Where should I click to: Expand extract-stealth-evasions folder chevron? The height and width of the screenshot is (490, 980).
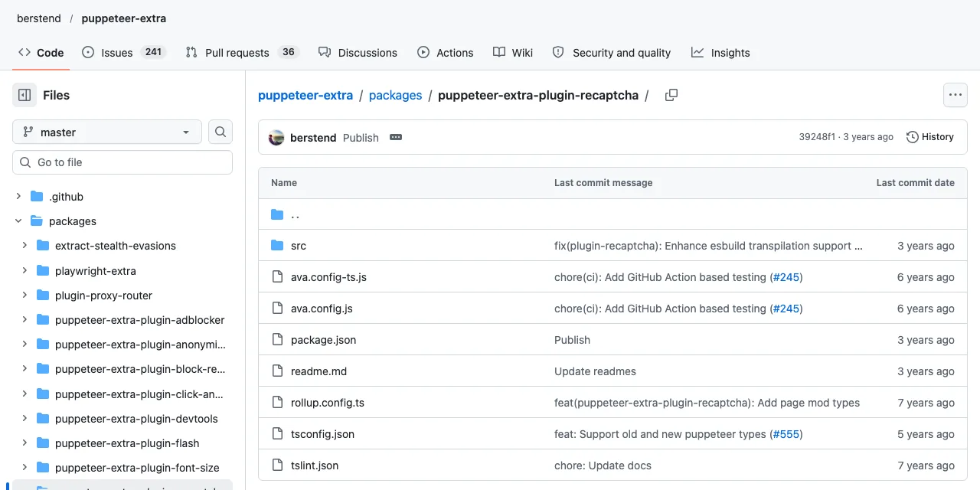pyautogui.click(x=24, y=246)
